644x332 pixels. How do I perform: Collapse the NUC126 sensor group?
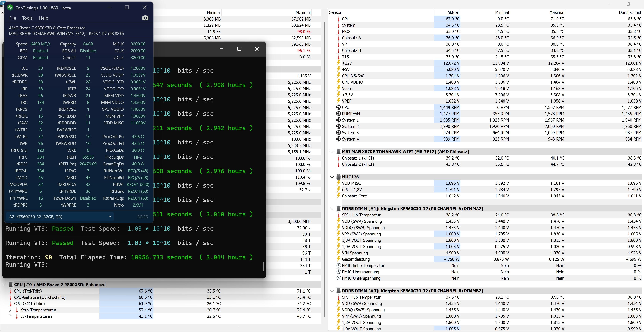[332, 177]
